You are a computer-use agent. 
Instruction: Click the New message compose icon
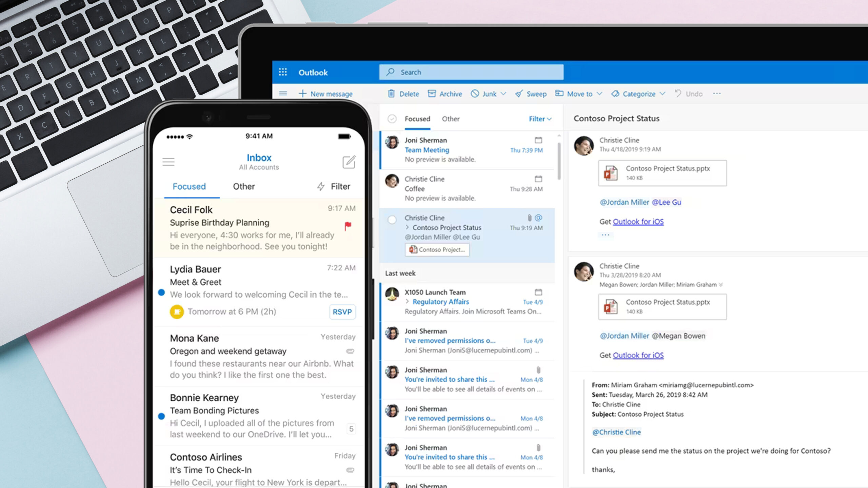click(303, 94)
